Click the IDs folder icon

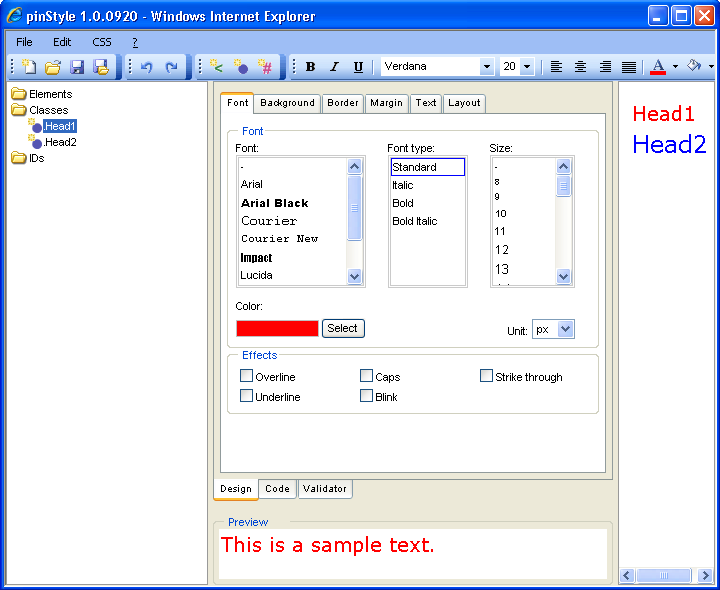coord(19,158)
